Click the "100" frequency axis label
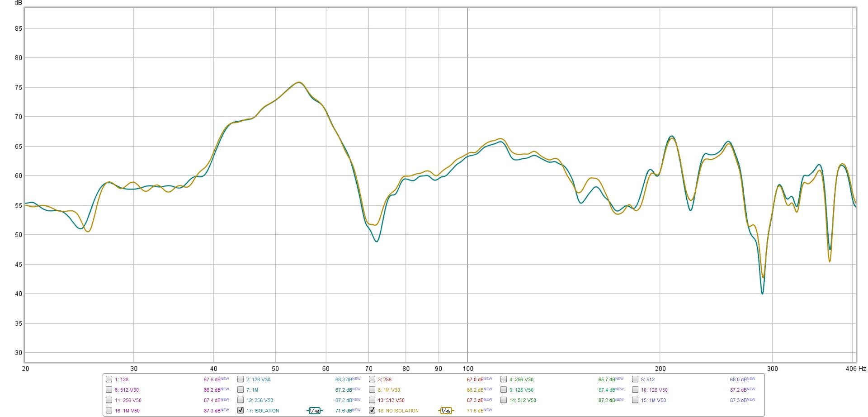Image resolution: width=868 pixels, height=417 pixels. click(x=468, y=369)
